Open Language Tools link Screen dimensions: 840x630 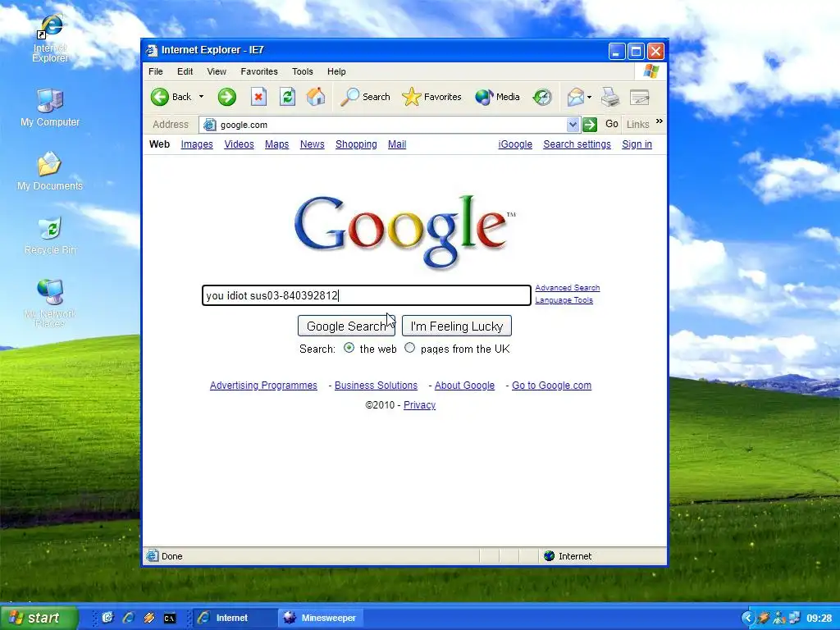(x=564, y=300)
